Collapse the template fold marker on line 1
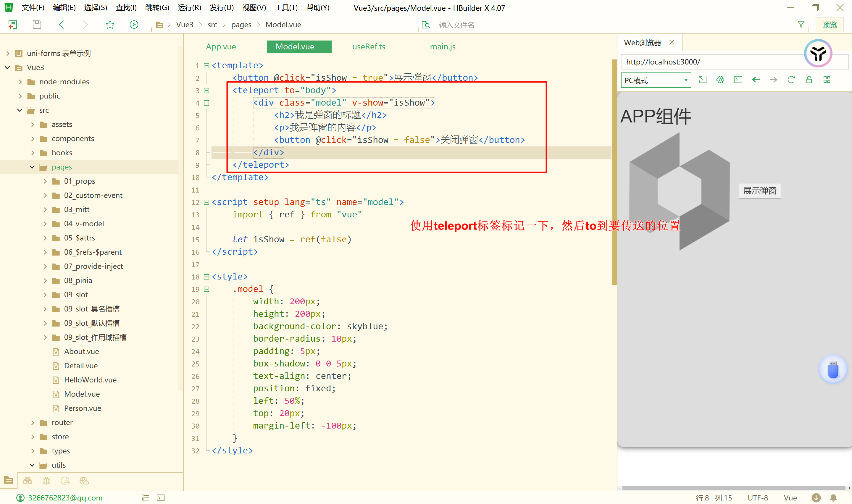This screenshot has height=504, width=852. pos(206,66)
